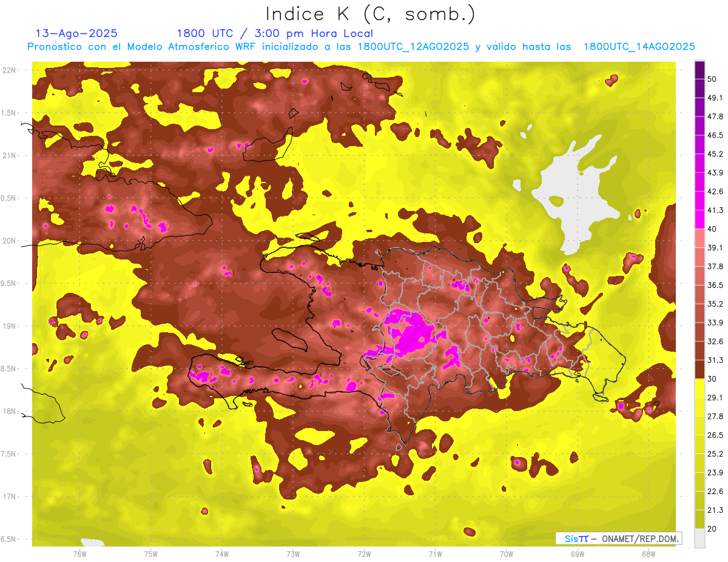
Task: Click the longitude label "74W"
Action: click(222, 554)
